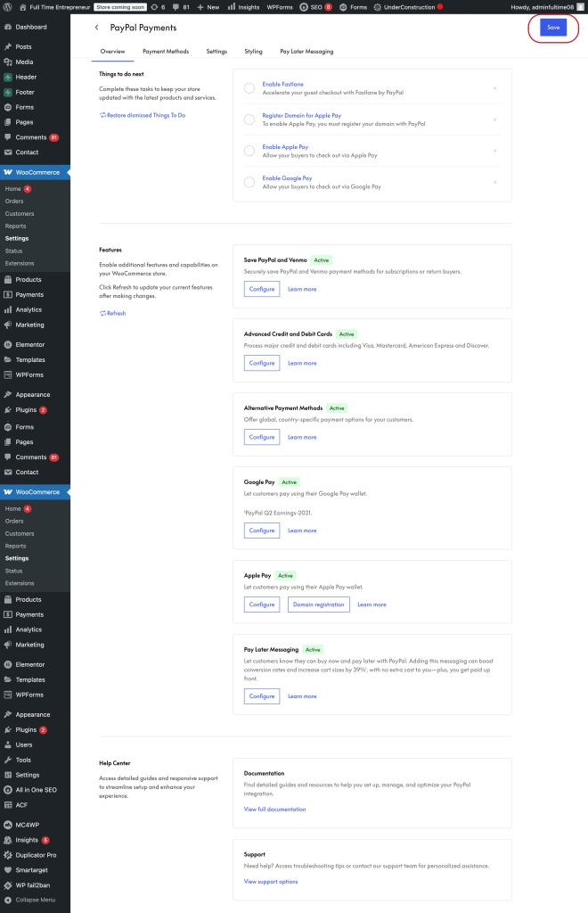The width and height of the screenshot is (588, 913).
Task: Configure the Google Pay feature
Action: (x=262, y=531)
